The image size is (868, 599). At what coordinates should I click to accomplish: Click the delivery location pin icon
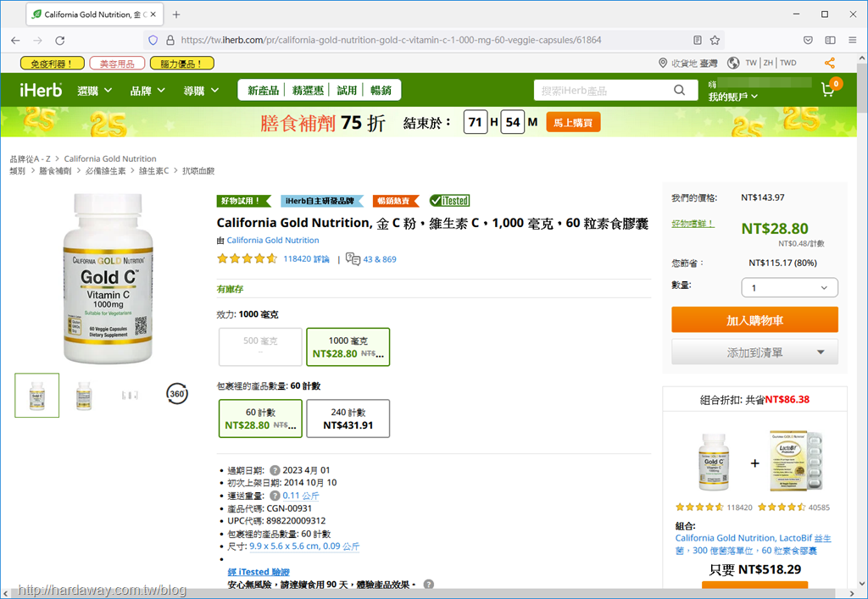tap(663, 63)
